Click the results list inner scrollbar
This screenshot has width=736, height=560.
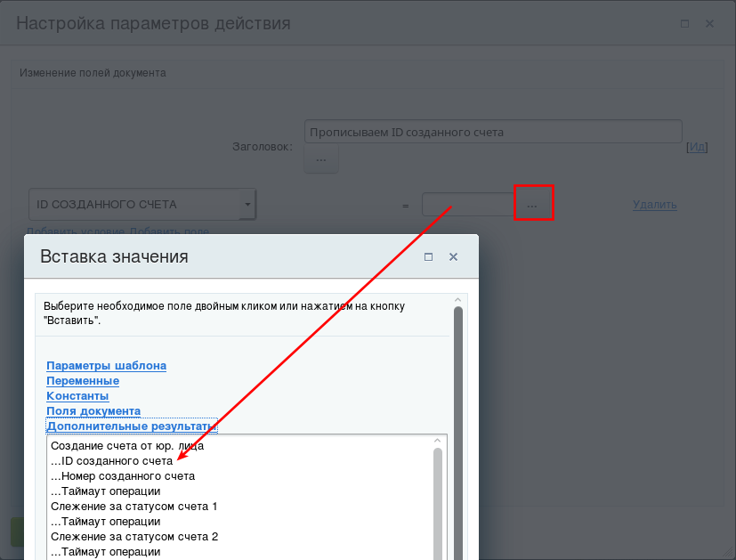click(x=438, y=502)
